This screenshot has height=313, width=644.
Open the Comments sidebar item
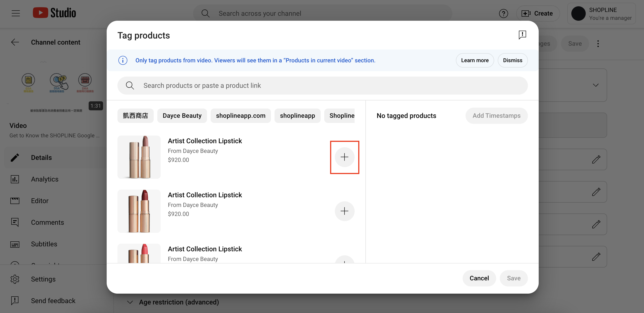[55, 222]
